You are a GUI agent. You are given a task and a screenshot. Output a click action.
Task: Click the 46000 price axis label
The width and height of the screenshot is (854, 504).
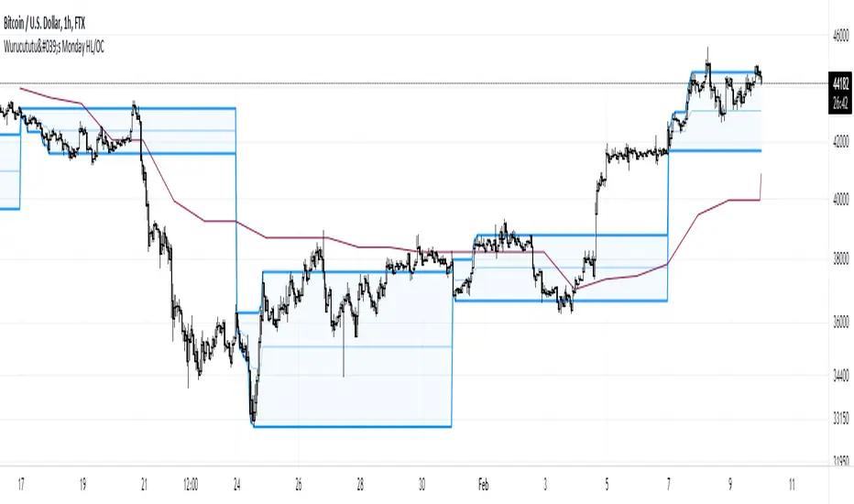coord(839,34)
